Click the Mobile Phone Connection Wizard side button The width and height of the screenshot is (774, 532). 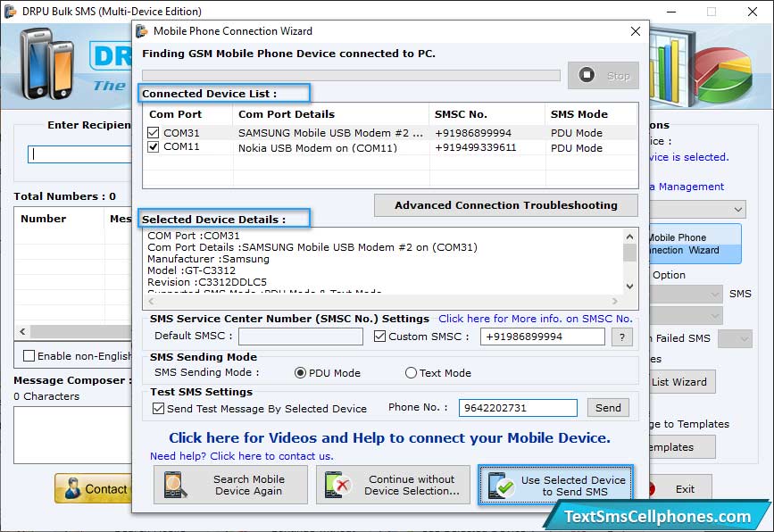pyautogui.click(x=695, y=244)
